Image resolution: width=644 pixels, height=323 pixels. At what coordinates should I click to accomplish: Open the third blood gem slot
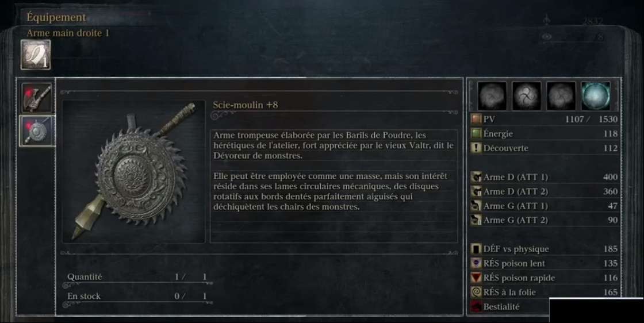click(x=561, y=95)
